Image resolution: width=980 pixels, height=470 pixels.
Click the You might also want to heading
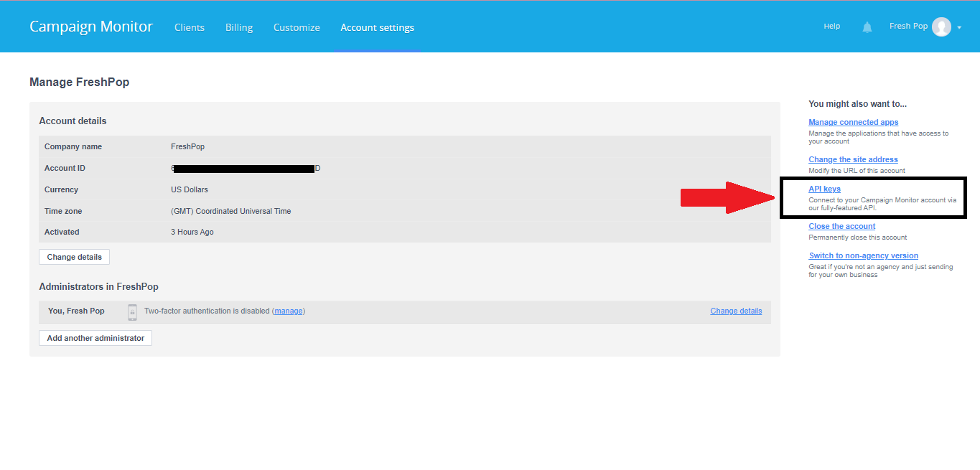(x=857, y=104)
